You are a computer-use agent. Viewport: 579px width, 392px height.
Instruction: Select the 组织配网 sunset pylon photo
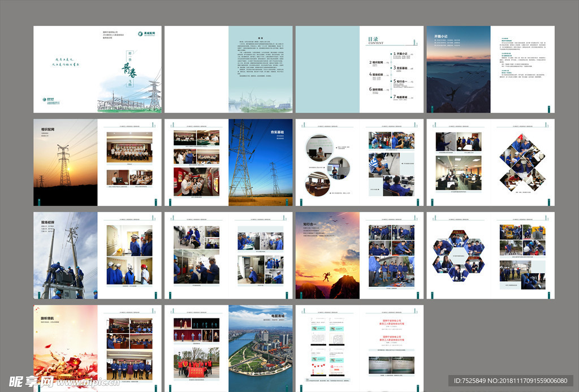(x=65, y=161)
